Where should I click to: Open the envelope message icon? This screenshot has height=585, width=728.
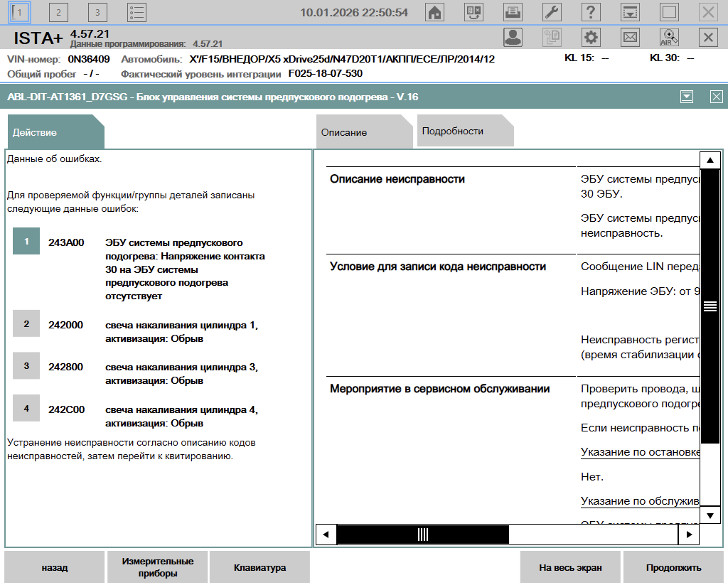pos(630,38)
